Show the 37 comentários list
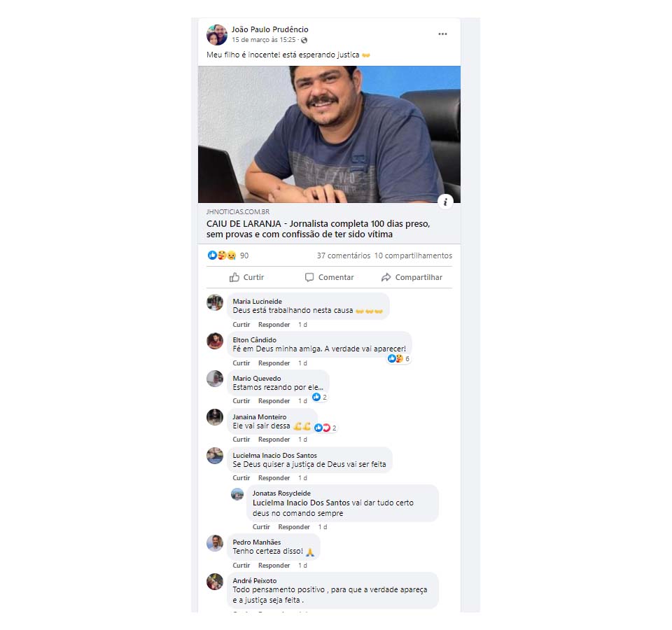 coord(343,255)
